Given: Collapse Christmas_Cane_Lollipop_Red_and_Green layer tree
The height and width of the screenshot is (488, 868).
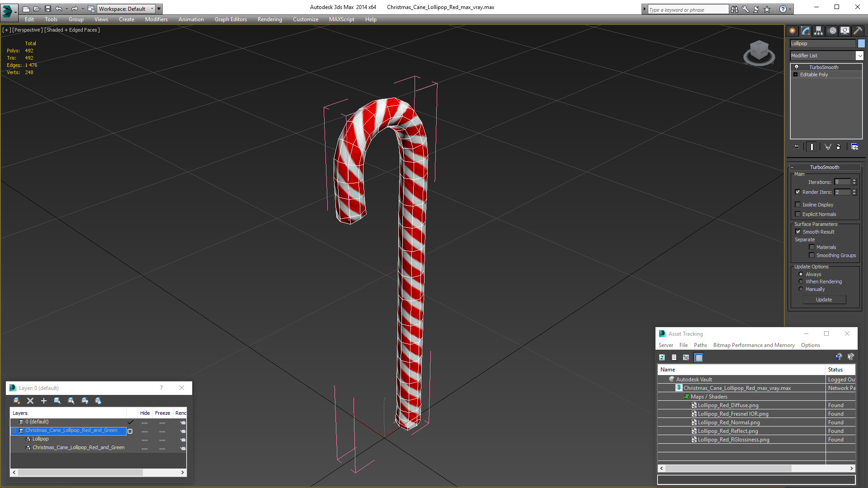Looking at the screenshot, I should coord(14,431).
